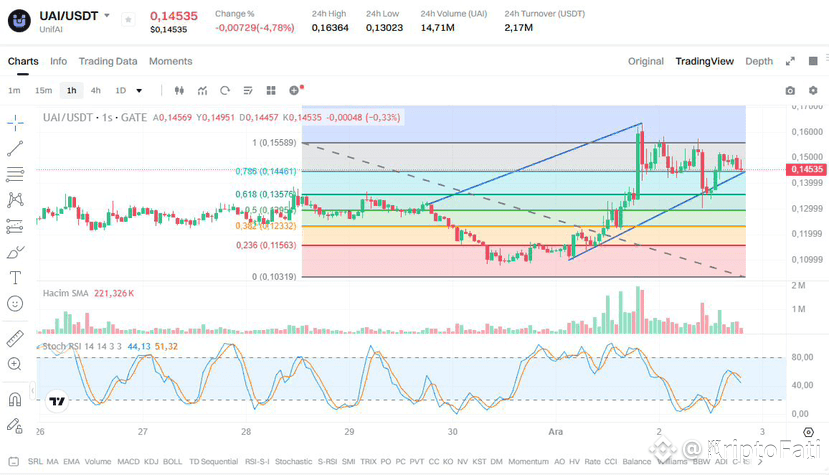Screen dimensions: 829x475
Task: Add the BOLL indicator
Action: (172, 462)
